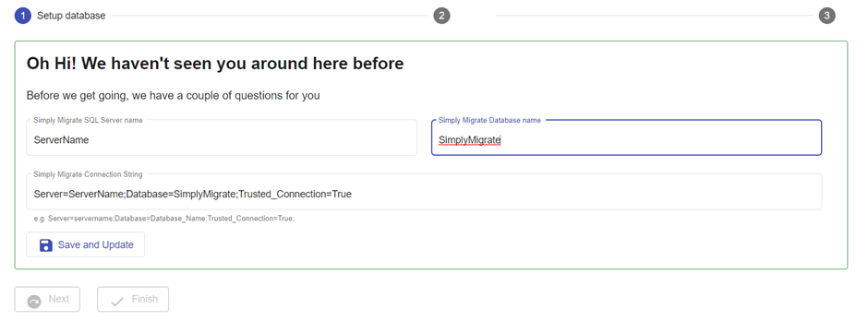Go forward with the Next button label

pyautogui.click(x=59, y=299)
